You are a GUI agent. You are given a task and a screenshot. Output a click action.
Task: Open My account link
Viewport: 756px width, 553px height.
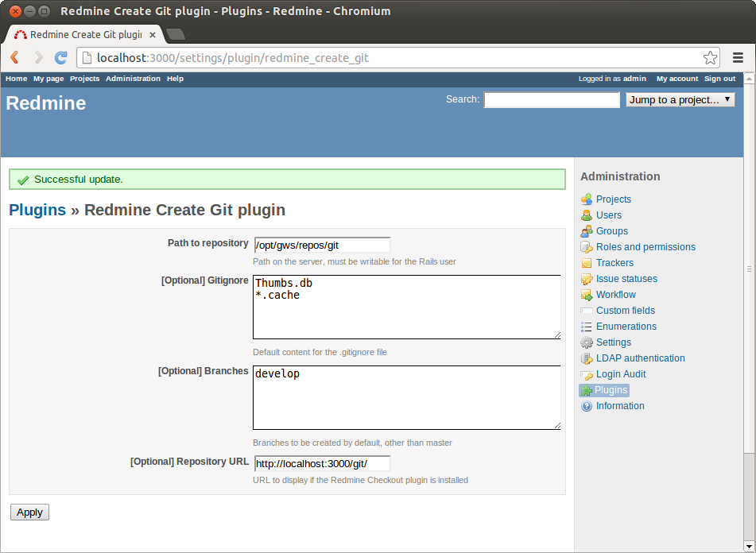click(677, 79)
